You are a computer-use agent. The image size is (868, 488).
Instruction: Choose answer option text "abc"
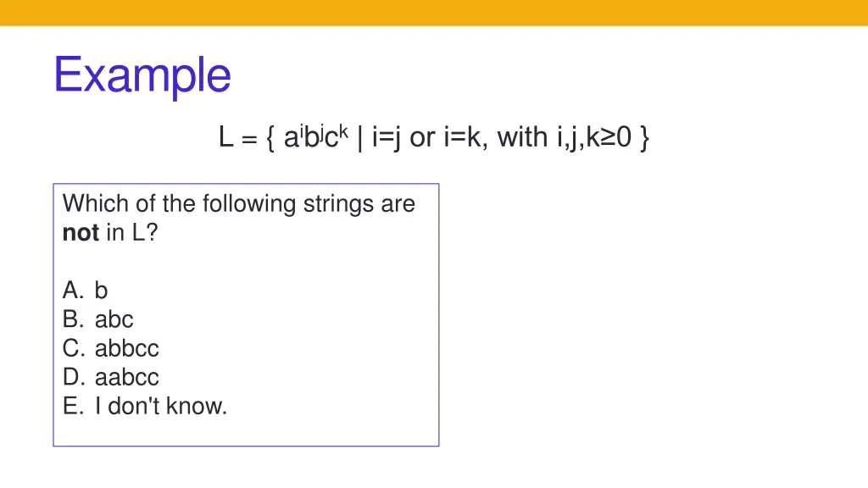[x=114, y=319]
